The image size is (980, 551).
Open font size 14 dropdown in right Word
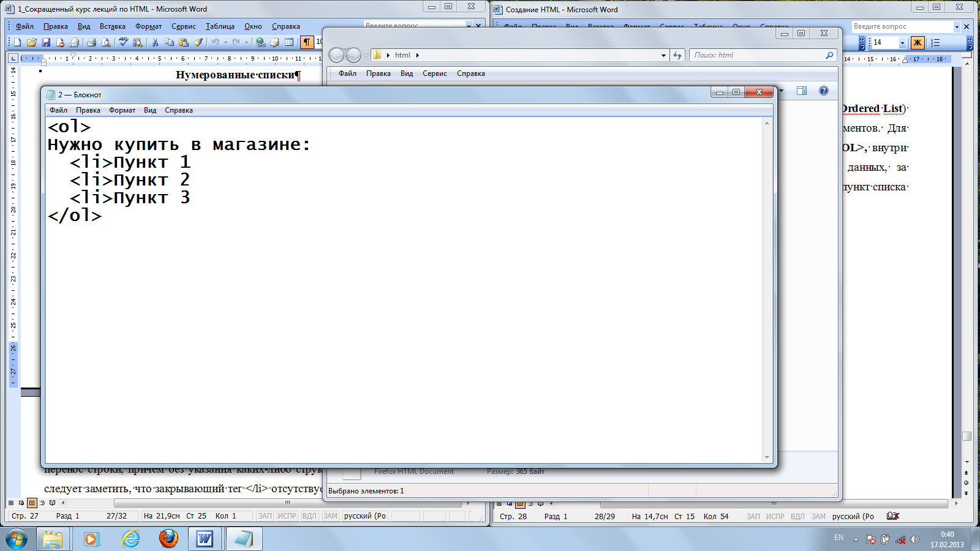[902, 42]
